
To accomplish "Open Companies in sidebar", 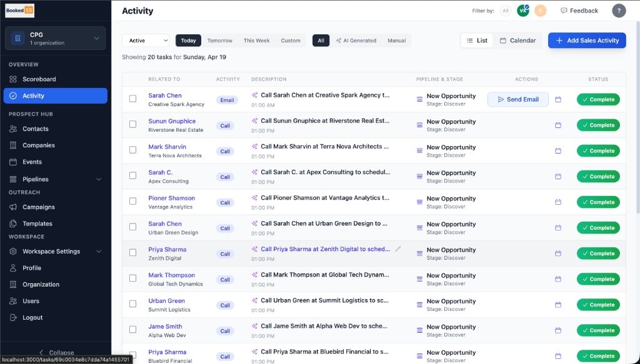I will tap(55, 145).
